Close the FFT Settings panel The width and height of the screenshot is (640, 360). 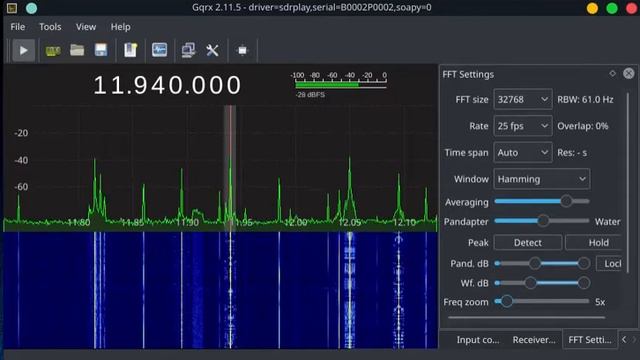[629, 73]
